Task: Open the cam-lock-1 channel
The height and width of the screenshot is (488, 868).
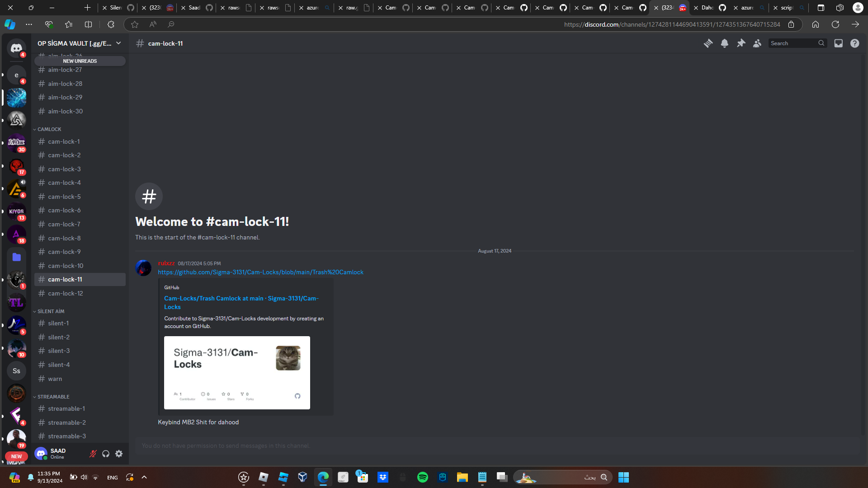Action: [x=80, y=141]
